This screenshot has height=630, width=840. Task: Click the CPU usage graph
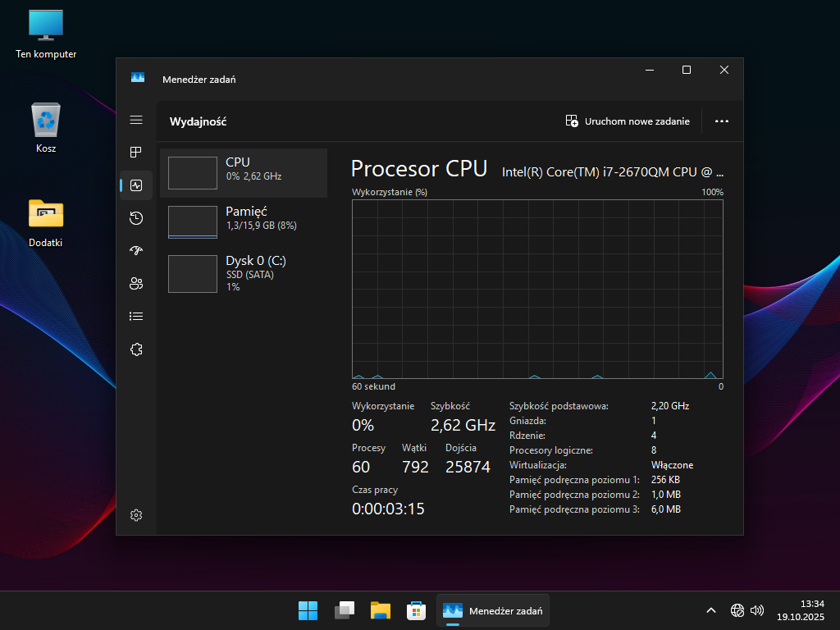pos(537,289)
